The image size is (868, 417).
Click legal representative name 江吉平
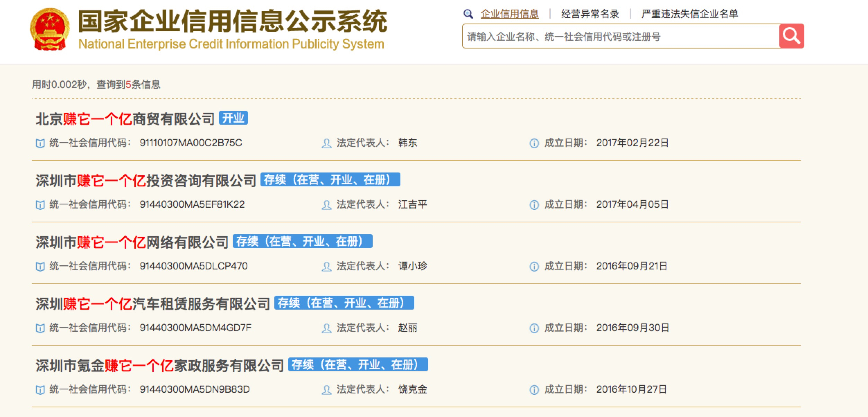[x=413, y=204]
